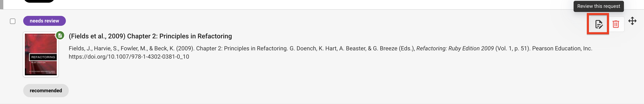Click the black button at the top edge
The height and width of the screenshot is (104, 644).
click(39, 1)
